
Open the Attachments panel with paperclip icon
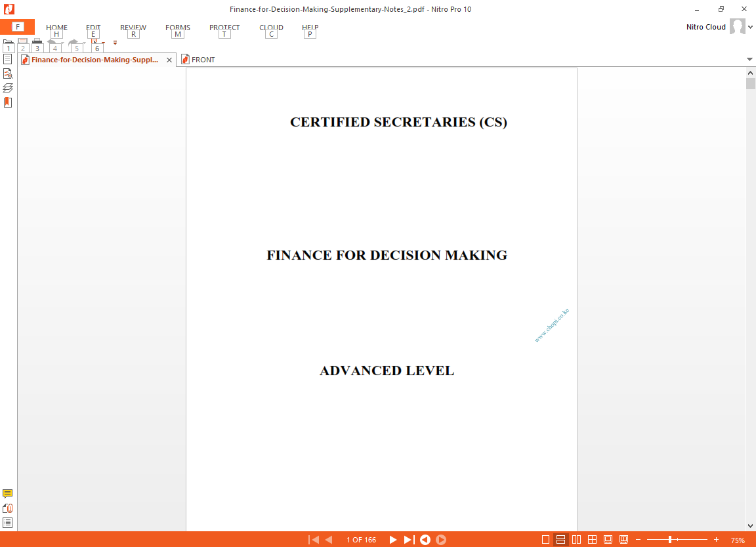(8, 508)
